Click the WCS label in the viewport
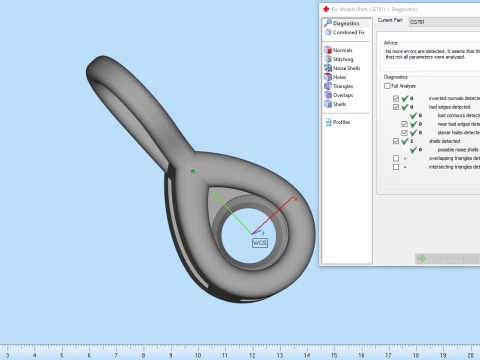The image size is (480, 360). (x=260, y=243)
